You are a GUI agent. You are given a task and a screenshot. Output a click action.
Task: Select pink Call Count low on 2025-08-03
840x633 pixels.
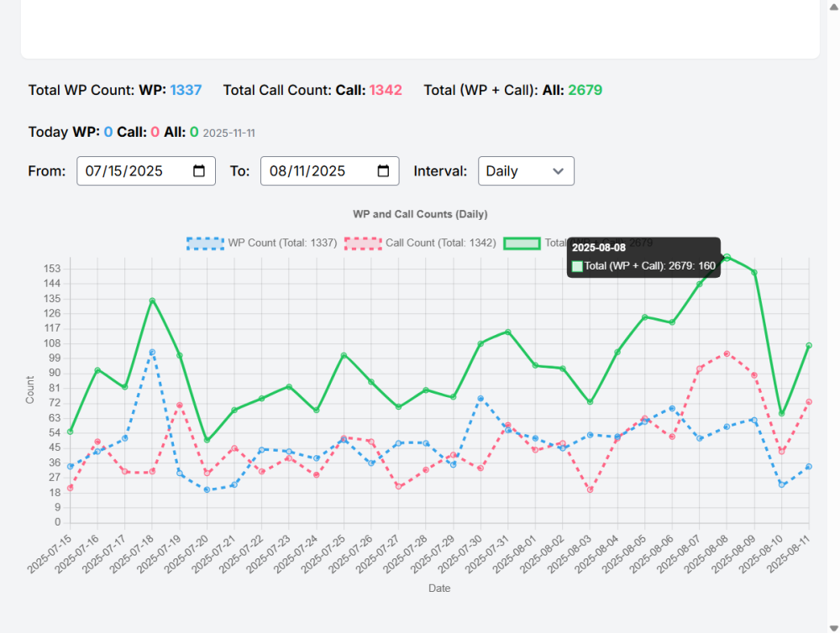[590, 489]
